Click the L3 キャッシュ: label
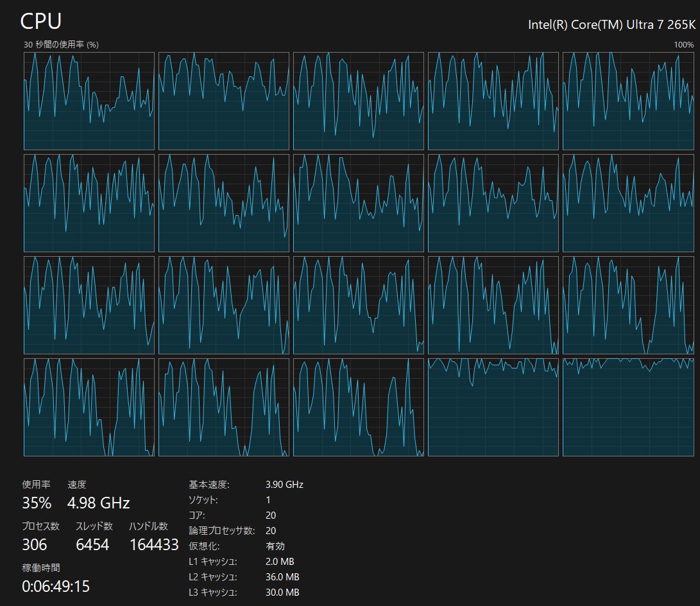 pos(213,592)
